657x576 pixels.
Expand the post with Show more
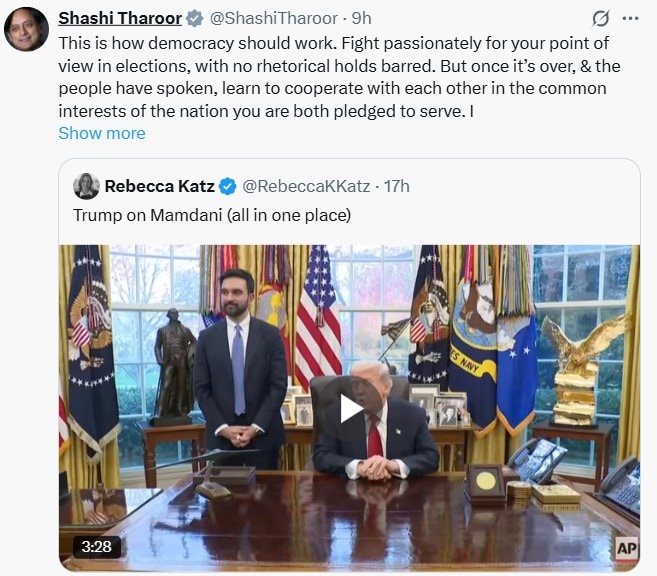[x=101, y=133]
